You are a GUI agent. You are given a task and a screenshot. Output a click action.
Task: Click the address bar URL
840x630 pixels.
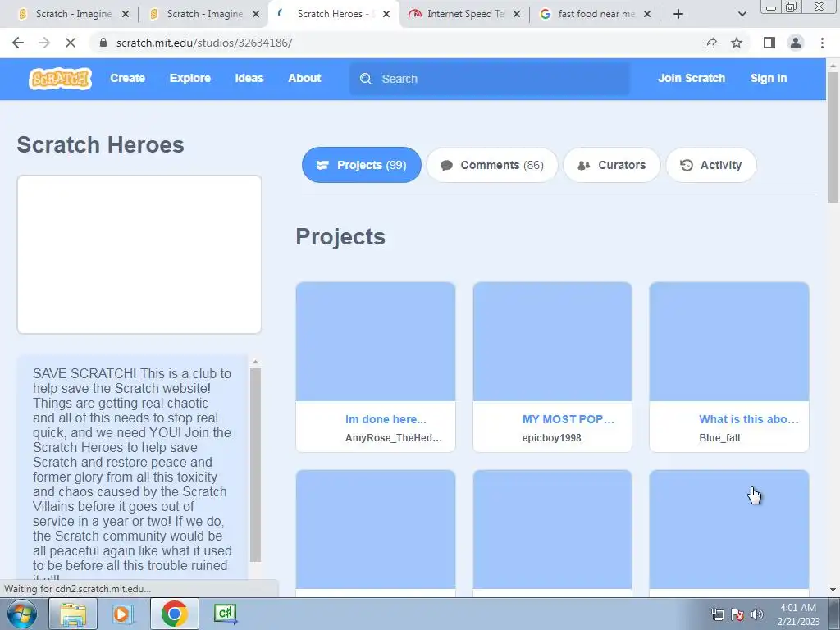204,43
